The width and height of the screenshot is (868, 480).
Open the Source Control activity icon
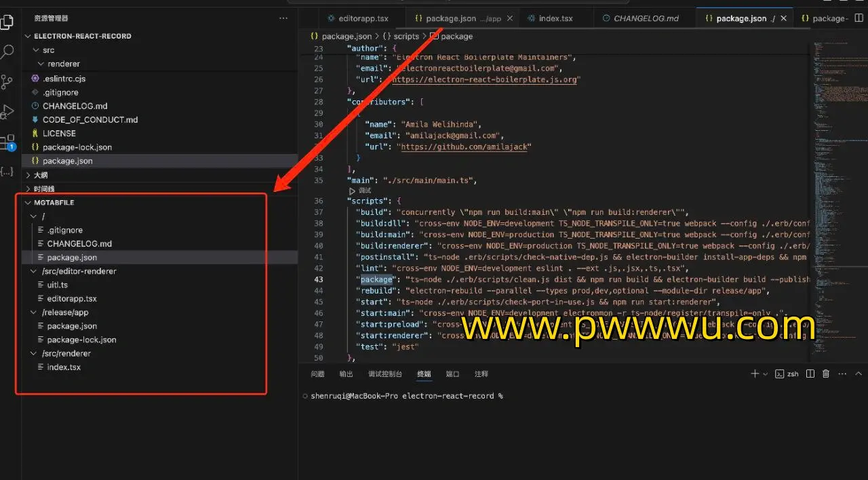[x=7, y=82]
